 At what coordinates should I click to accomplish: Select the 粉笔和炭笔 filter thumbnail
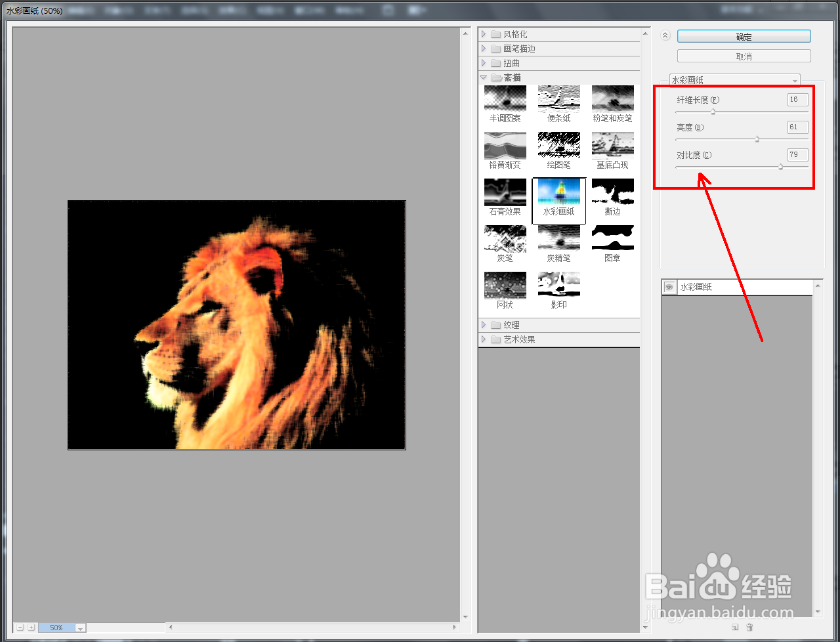(612, 98)
